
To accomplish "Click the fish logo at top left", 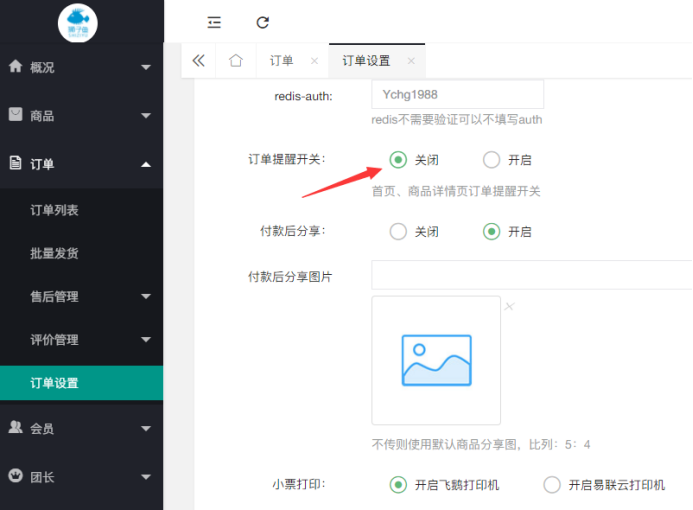I will pyautogui.click(x=78, y=22).
